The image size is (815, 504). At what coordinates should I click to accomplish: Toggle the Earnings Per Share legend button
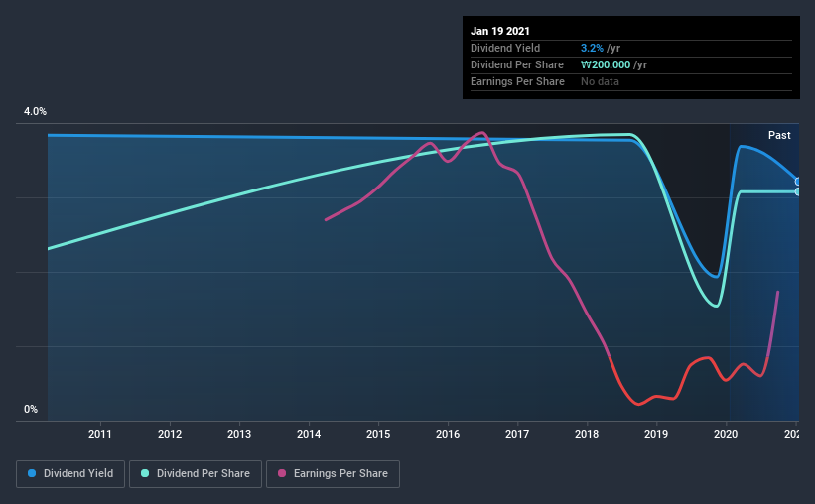coord(333,474)
